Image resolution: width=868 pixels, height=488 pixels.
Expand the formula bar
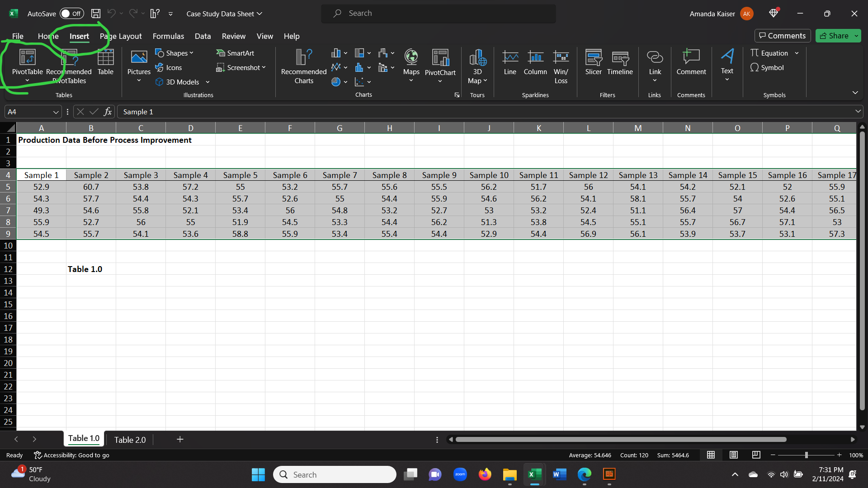(x=858, y=112)
